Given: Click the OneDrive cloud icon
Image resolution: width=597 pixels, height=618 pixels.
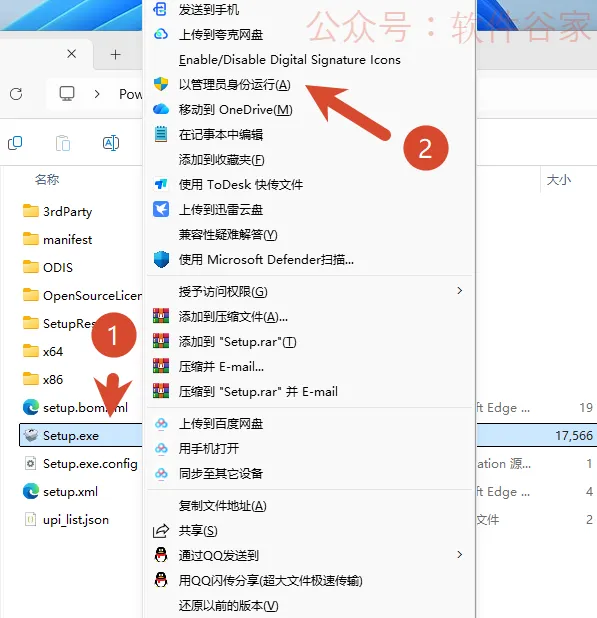Looking at the screenshot, I should pos(161,109).
